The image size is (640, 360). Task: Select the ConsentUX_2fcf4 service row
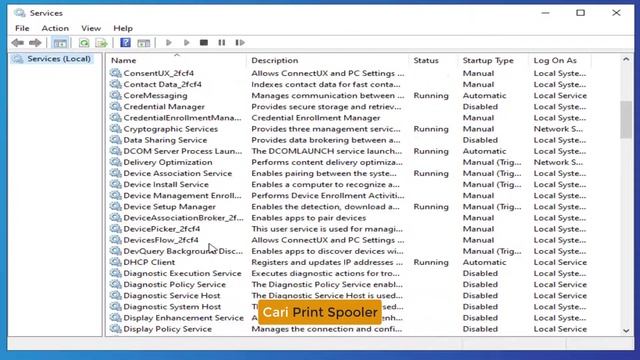pyautogui.click(x=349, y=73)
